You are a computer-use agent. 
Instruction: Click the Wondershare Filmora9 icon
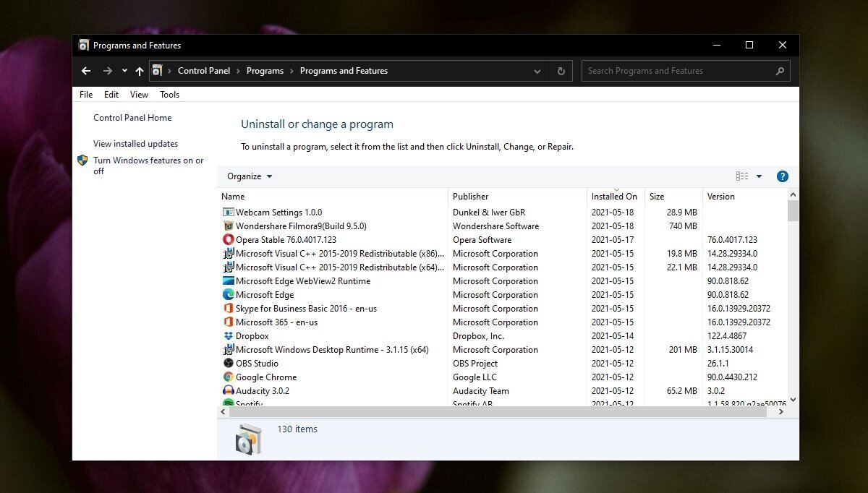229,226
